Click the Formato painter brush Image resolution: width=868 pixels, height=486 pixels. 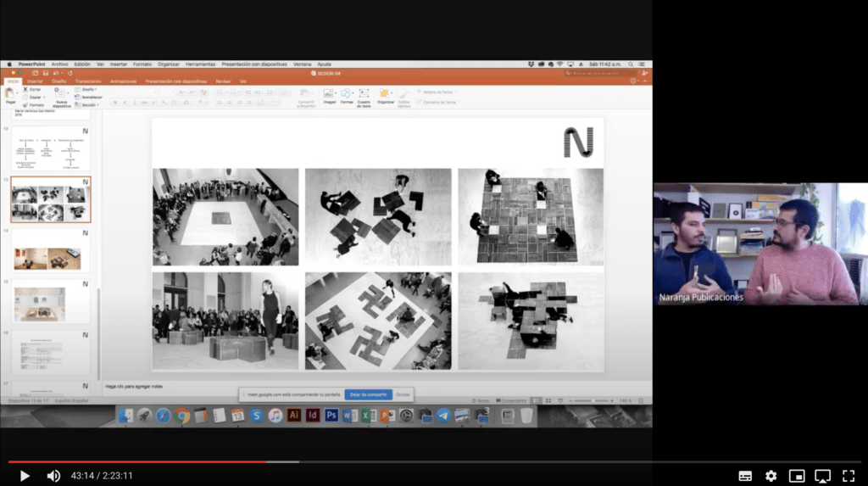[x=25, y=104]
